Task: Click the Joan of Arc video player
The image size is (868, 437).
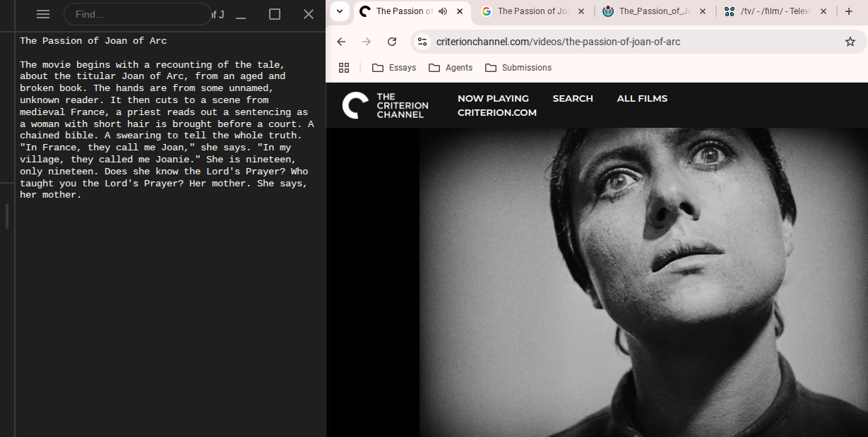Action: 597,282
